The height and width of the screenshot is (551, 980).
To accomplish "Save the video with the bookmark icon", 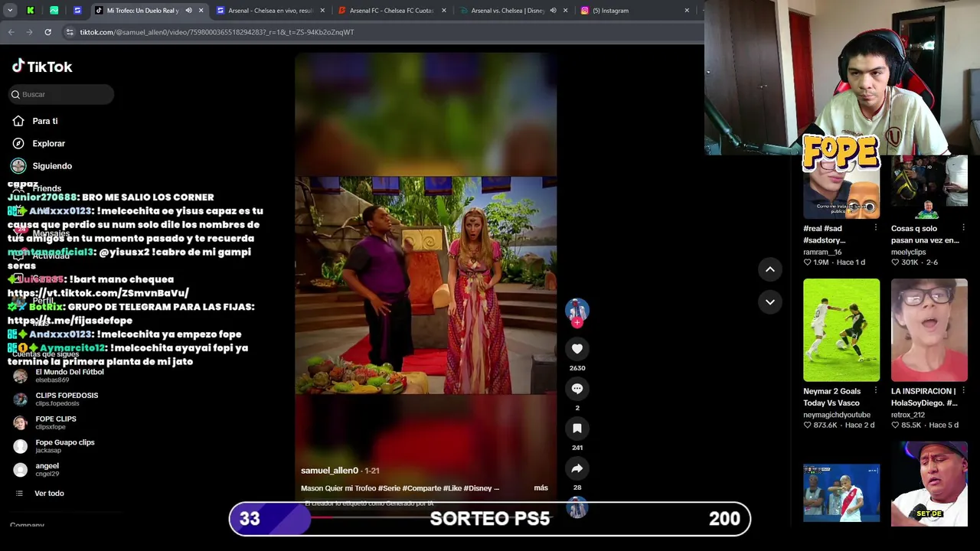I will [x=577, y=429].
